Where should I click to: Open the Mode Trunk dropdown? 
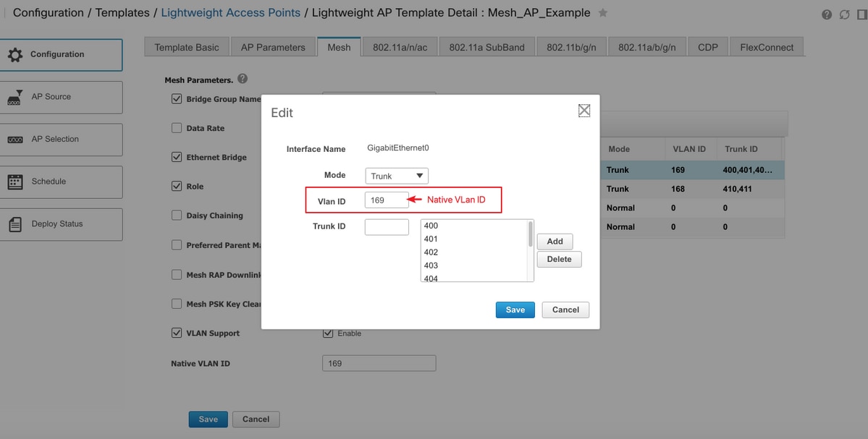click(397, 176)
